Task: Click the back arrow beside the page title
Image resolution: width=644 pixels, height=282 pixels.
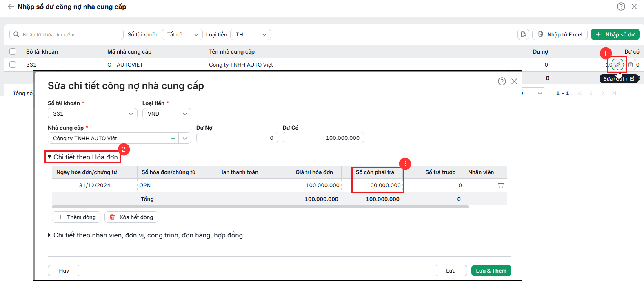Action: (11, 7)
